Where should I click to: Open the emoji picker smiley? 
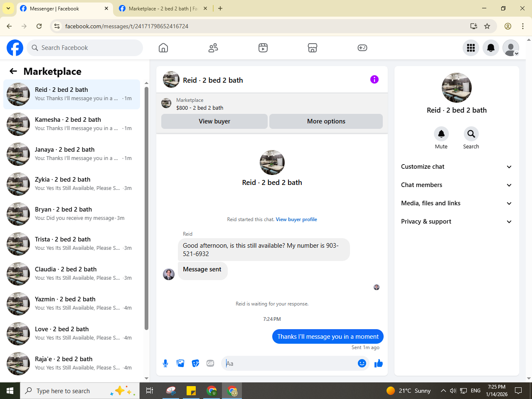[362, 363]
